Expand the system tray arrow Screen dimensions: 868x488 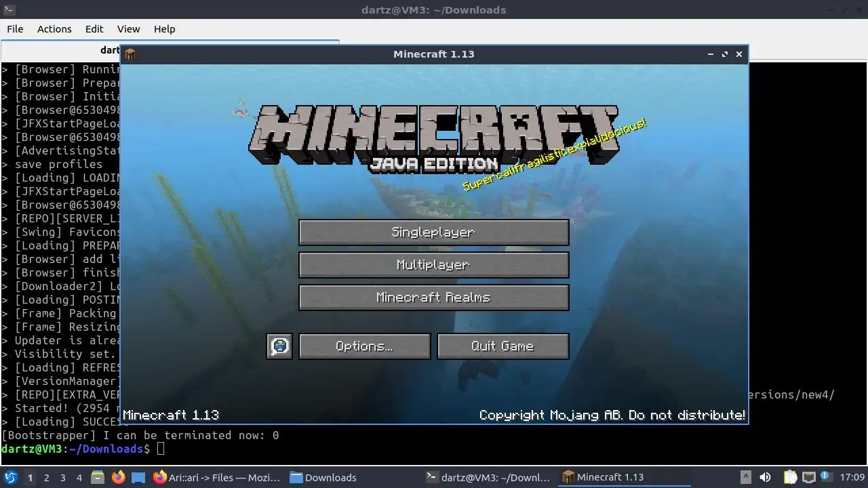click(745, 477)
